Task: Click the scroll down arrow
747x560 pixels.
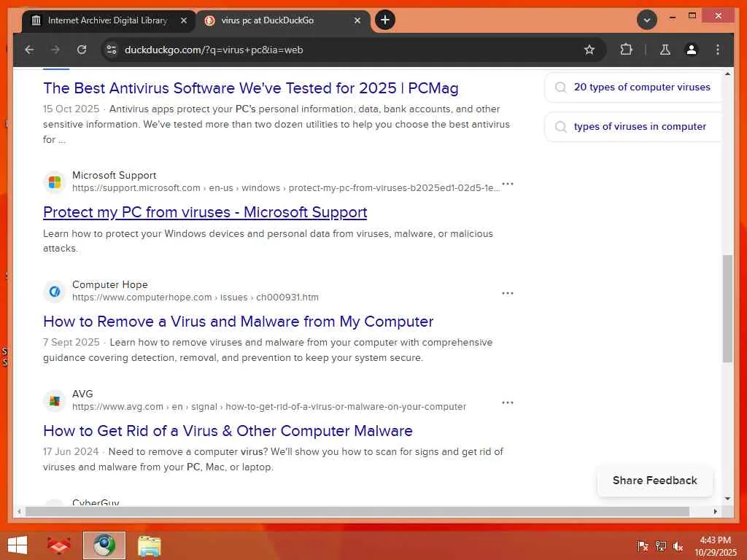Action: pyautogui.click(x=727, y=499)
